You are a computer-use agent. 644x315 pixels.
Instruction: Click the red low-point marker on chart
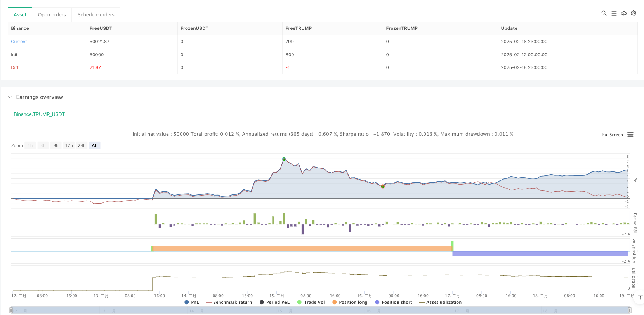tap(383, 187)
